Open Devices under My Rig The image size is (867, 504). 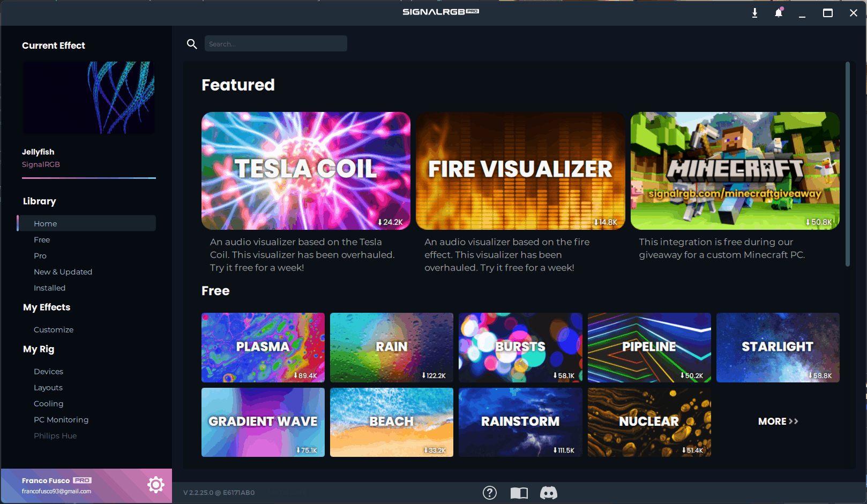coord(48,371)
